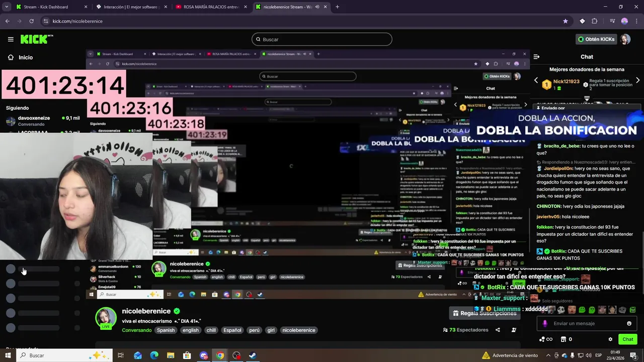This screenshot has height=362, width=644.
Task: Click the share stream icon
Action: tap(498, 330)
